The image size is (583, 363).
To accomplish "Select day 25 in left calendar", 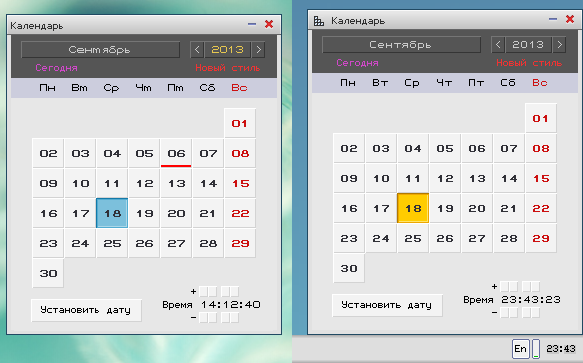I will [112, 243].
